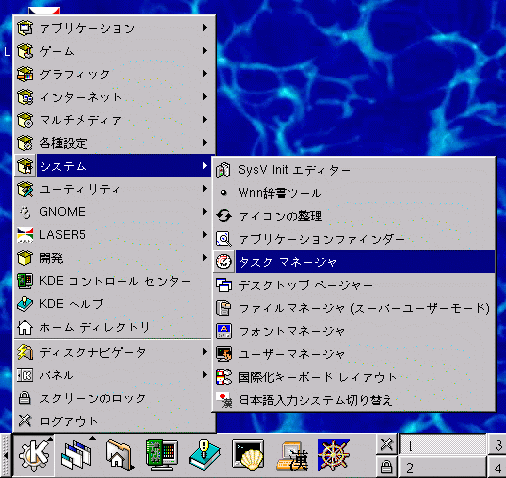Open KDE コントロール センター menu entry
506x478 pixels.
113,281
